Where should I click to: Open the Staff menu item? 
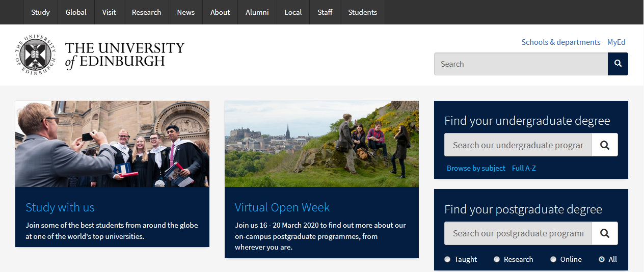coord(325,12)
